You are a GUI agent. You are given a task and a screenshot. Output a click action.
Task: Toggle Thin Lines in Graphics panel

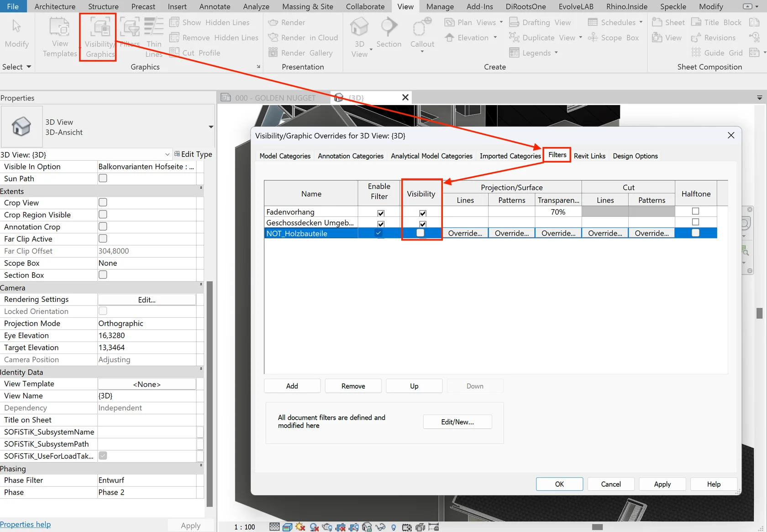pos(154,37)
